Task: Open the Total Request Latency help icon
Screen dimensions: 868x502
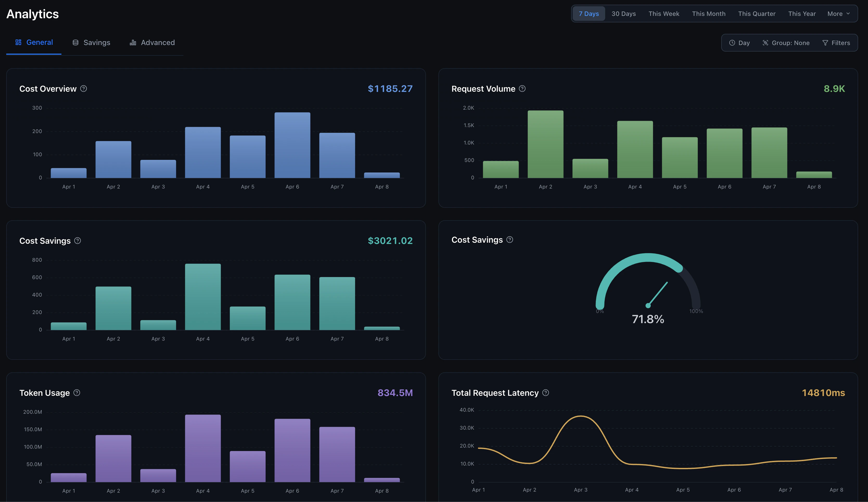Action: point(546,393)
